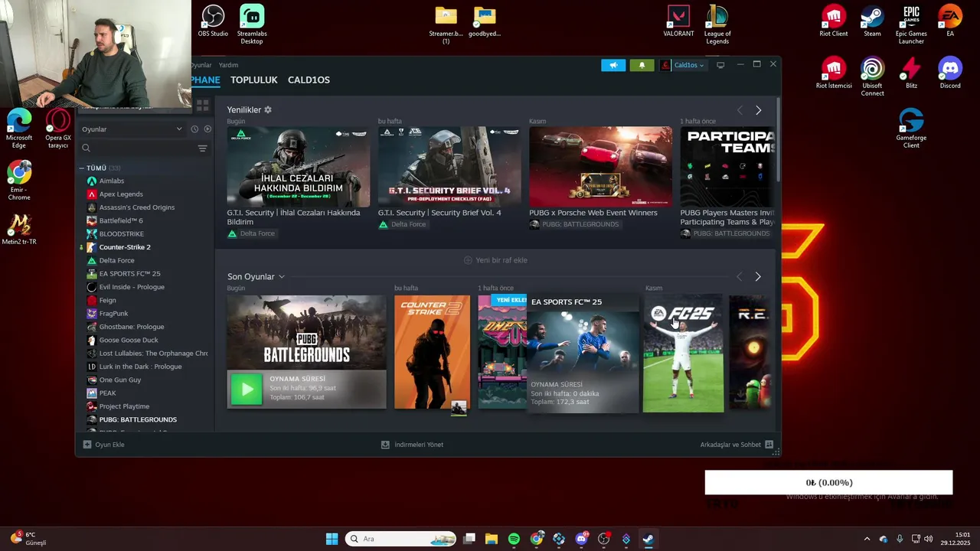Switch Steam to Big Picture mode icon
980x551 pixels.
(x=720, y=65)
